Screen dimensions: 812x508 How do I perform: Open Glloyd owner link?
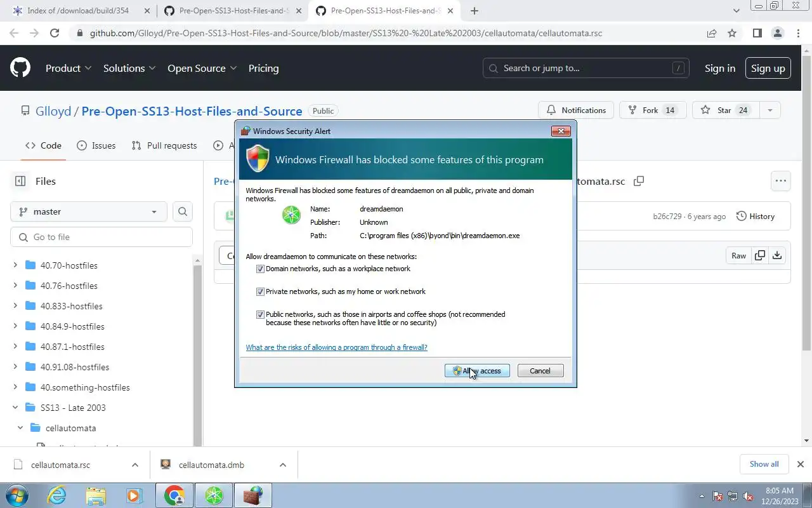pos(53,110)
